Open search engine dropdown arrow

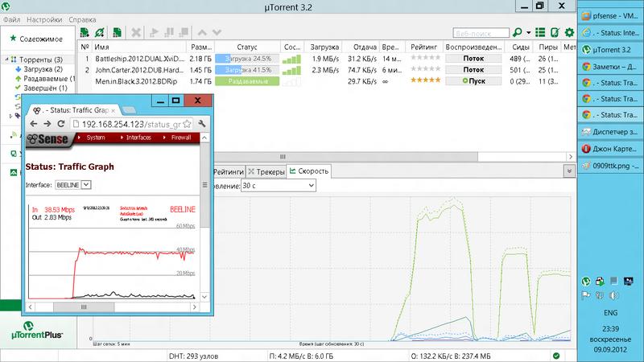[529, 32]
